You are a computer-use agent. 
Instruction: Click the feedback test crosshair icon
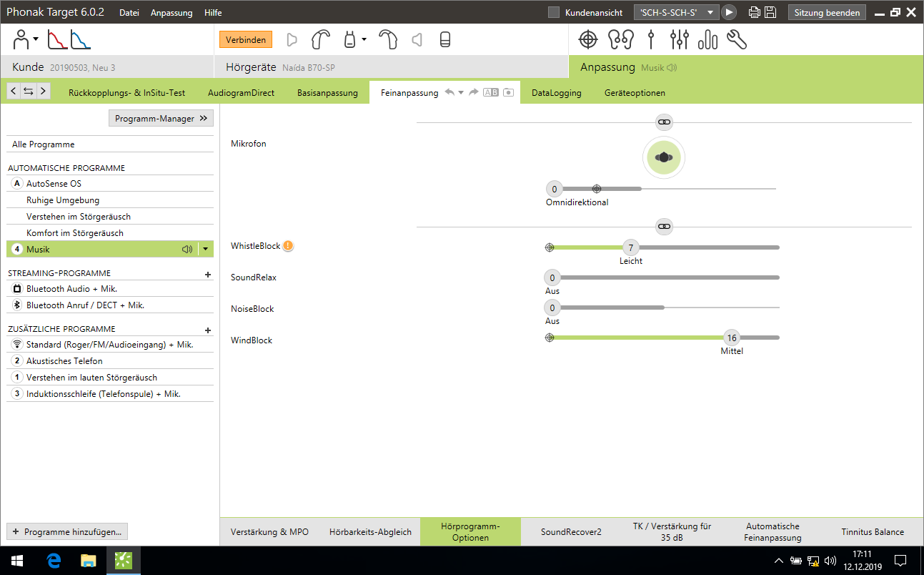pos(587,40)
